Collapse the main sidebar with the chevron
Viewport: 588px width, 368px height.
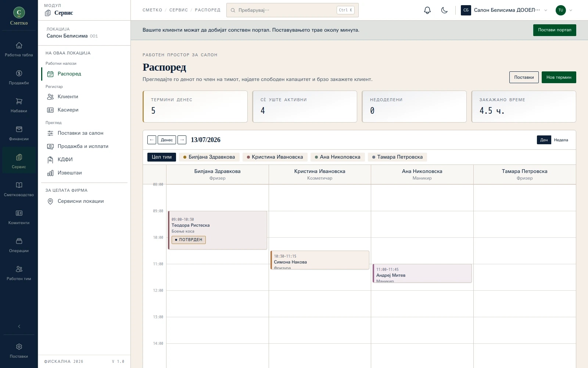[x=19, y=326]
